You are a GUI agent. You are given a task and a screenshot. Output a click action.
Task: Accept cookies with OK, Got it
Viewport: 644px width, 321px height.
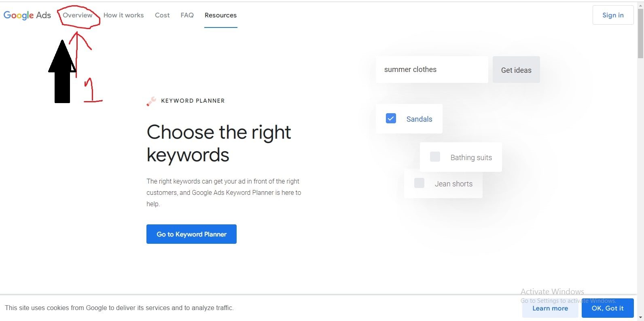click(x=608, y=308)
